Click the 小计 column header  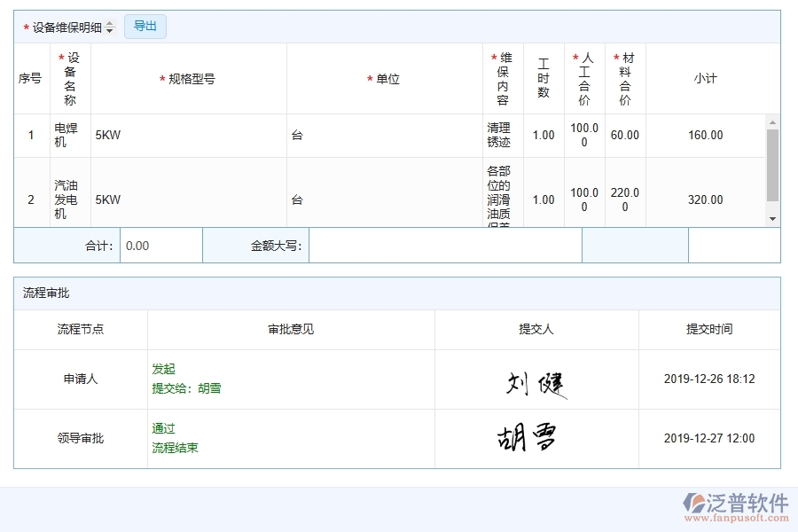(x=704, y=77)
